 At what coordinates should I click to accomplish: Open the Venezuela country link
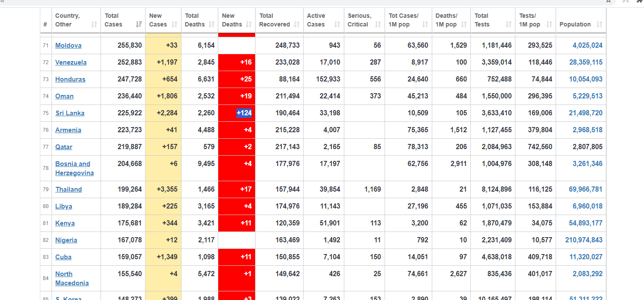pyautogui.click(x=71, y=62)
